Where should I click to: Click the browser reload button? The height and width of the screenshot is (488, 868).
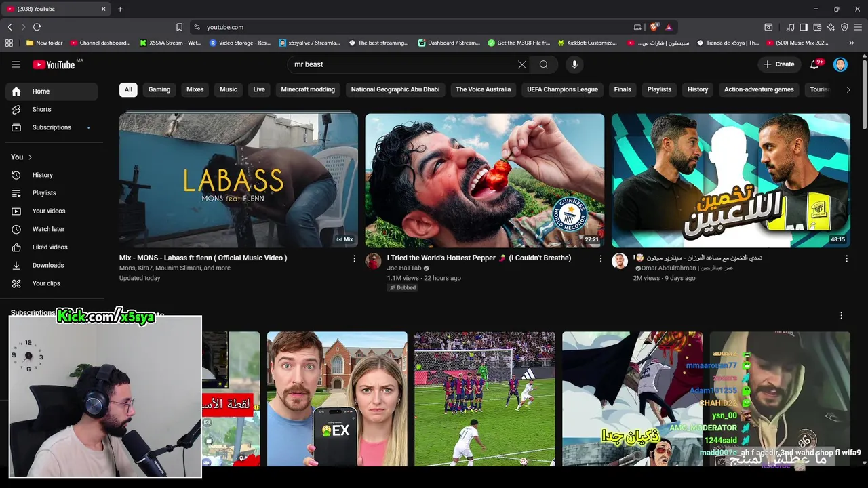(37, 27)
